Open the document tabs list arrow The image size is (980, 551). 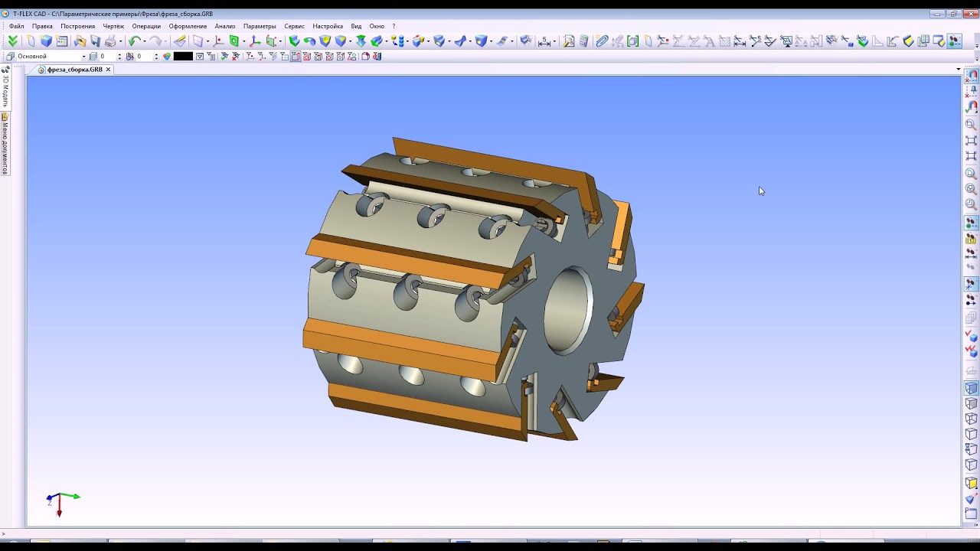(958, 70)
